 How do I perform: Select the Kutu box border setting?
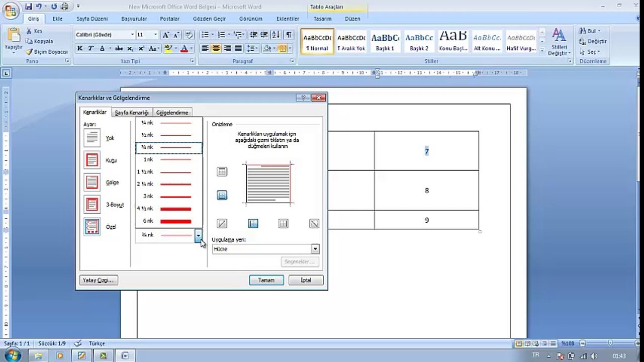tap(92, 160)
